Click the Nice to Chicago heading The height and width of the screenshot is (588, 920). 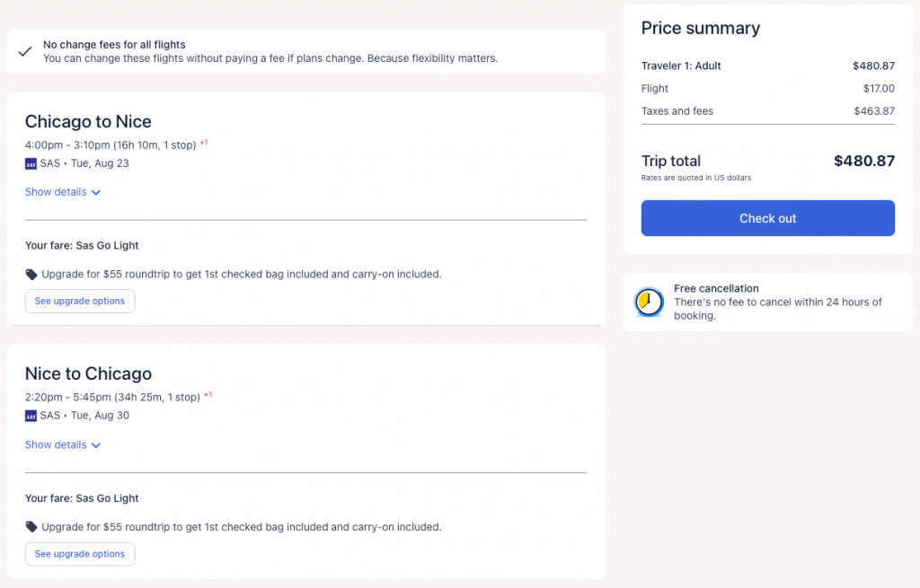coord(88,374)
